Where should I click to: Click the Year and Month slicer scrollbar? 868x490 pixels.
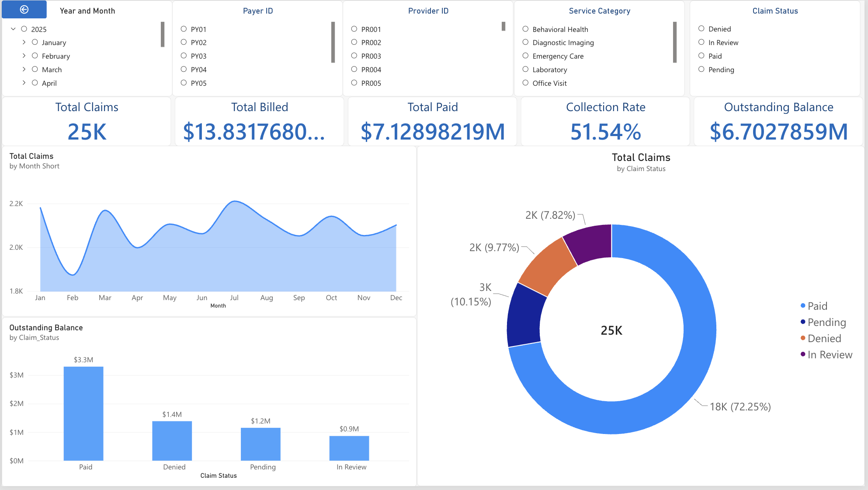[163, 34]
